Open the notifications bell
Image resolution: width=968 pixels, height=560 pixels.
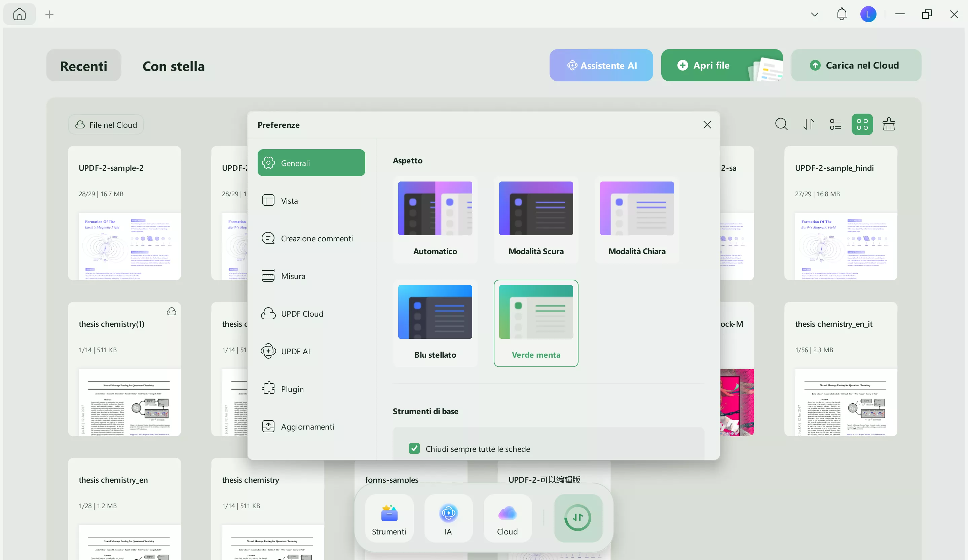[x=841, y=14]
